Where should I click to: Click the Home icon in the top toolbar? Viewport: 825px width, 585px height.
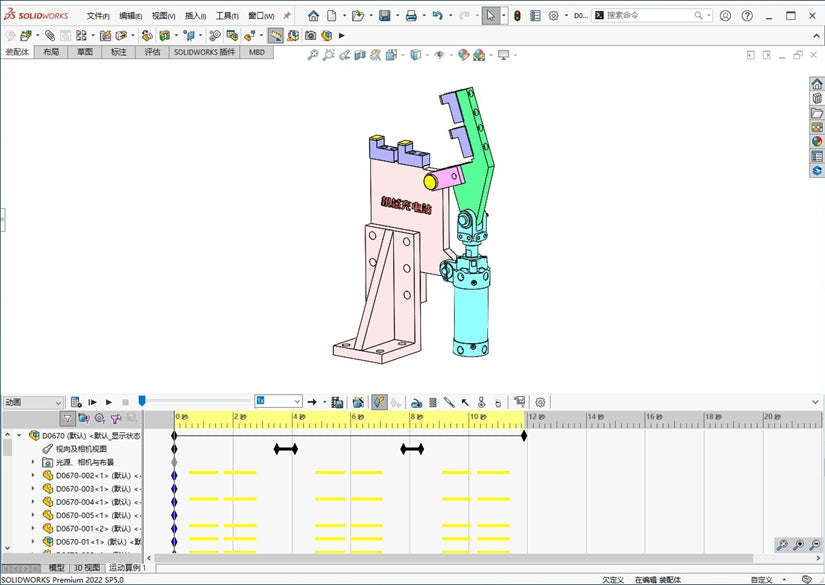point(314,16)
